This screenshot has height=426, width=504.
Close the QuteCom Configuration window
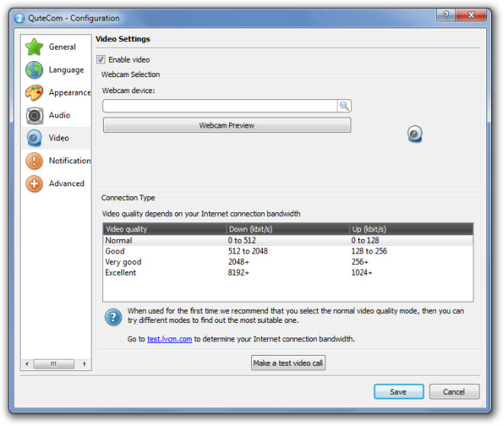click(471, 15)
